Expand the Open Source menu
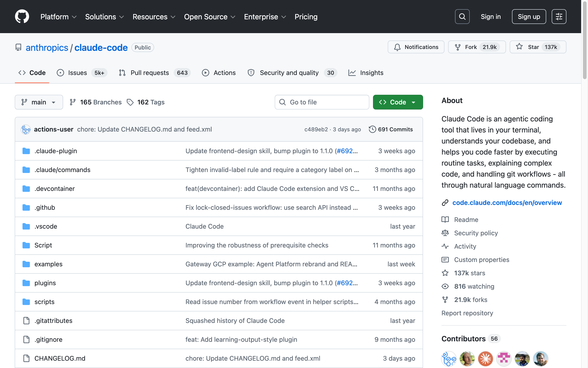The height and width of the screenshot is (368, 588). [210, 17]
